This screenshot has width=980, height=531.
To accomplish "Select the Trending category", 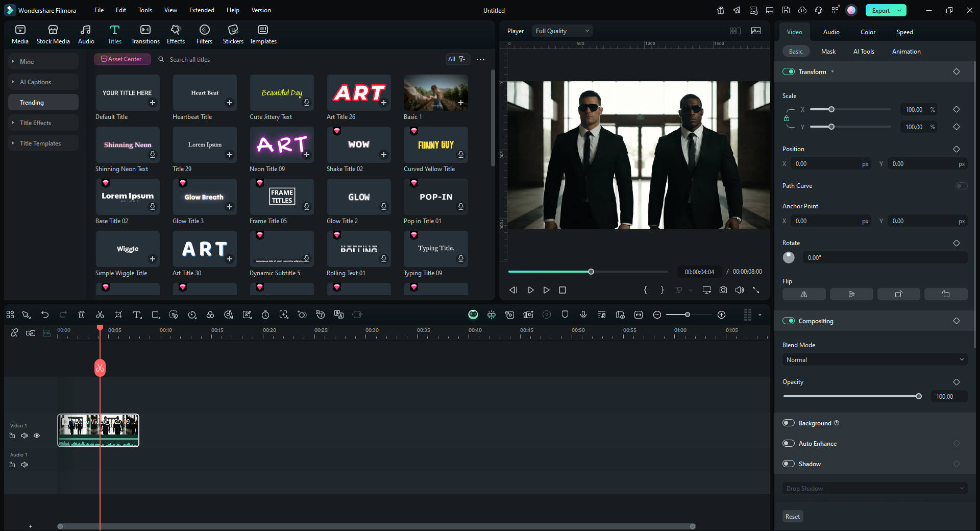I will coord(43,103).
